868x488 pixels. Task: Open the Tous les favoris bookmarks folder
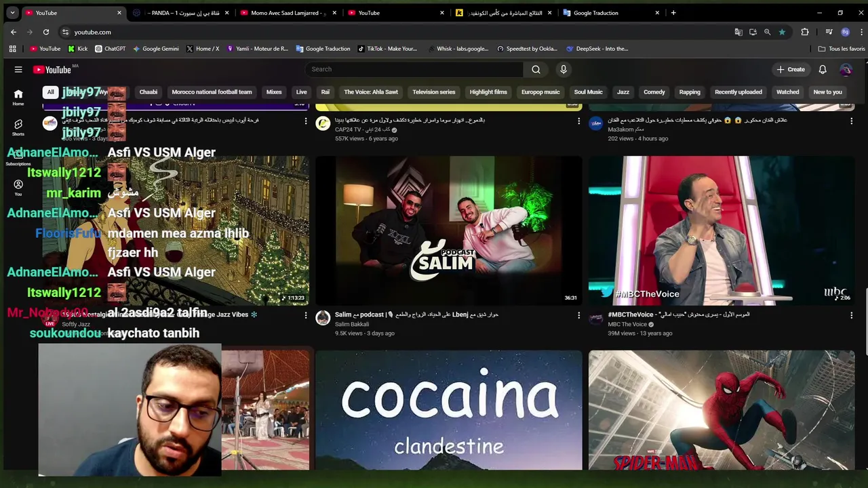pyautogui.click(x=842, y=49)
